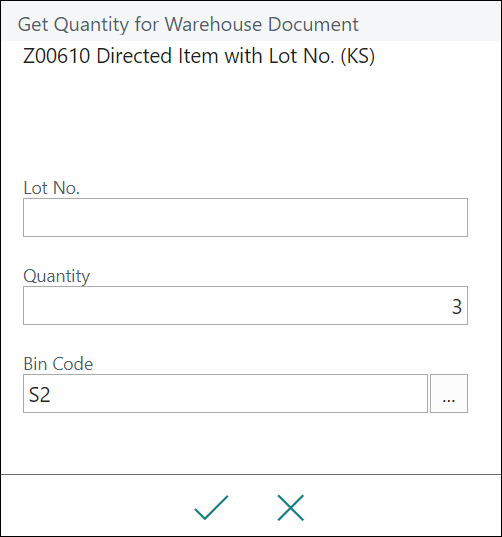
Task: Focus the empty Lot No. input field
Action: point(245,217)
